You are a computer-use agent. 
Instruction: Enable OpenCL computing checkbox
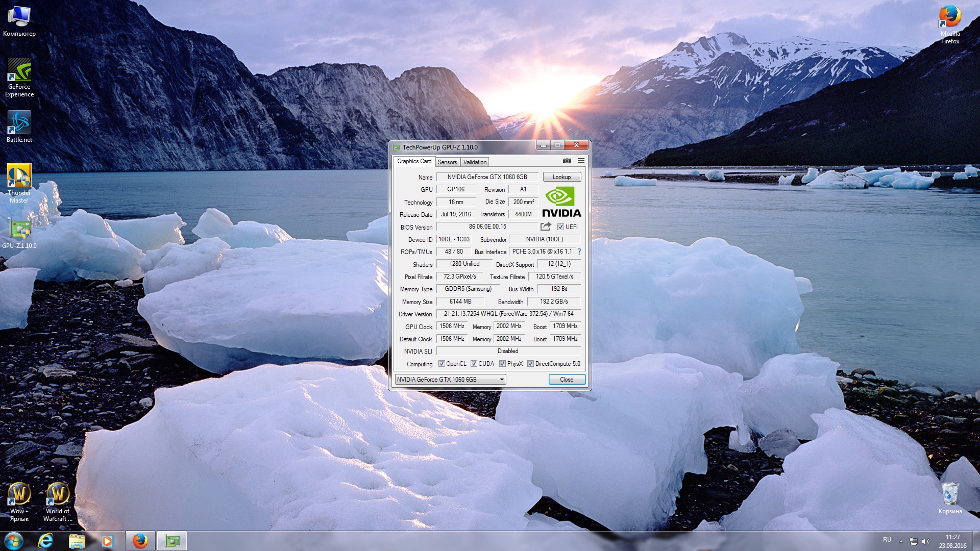[x=442, y=363]
